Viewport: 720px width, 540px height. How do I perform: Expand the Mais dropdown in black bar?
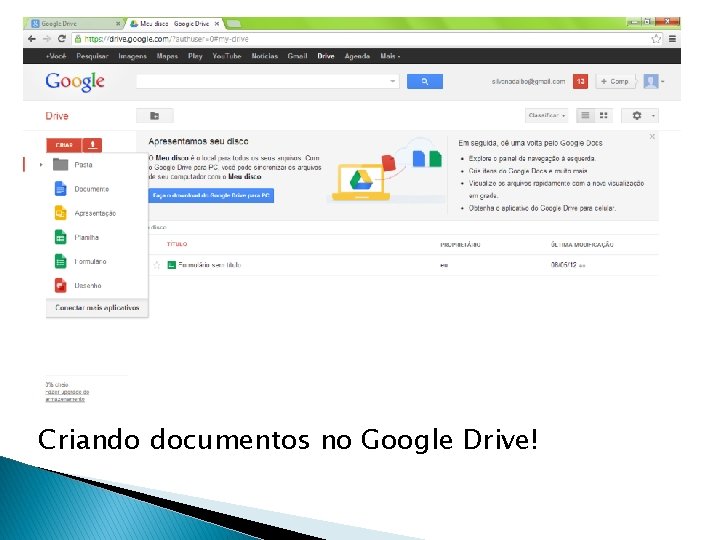coord(390,56)
